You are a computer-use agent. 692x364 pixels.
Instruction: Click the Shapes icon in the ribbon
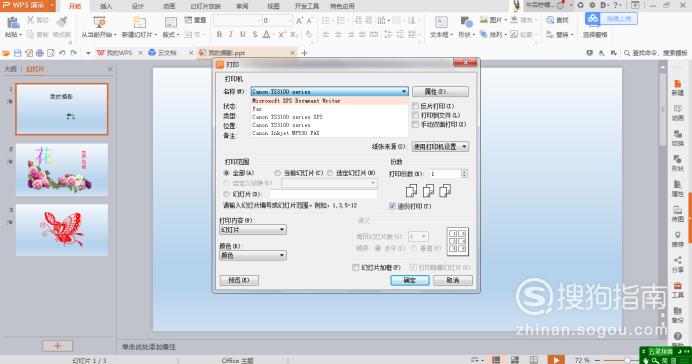click(x=466, y=23)
